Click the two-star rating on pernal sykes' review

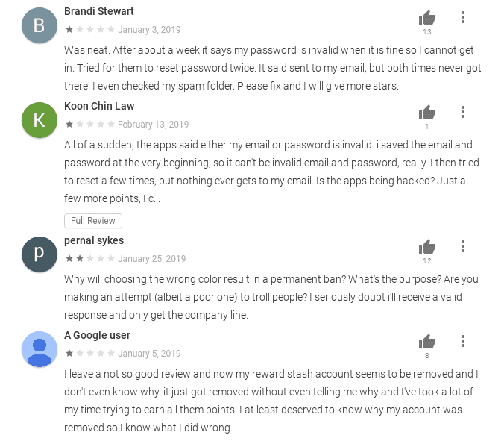[x=80, y=259]
